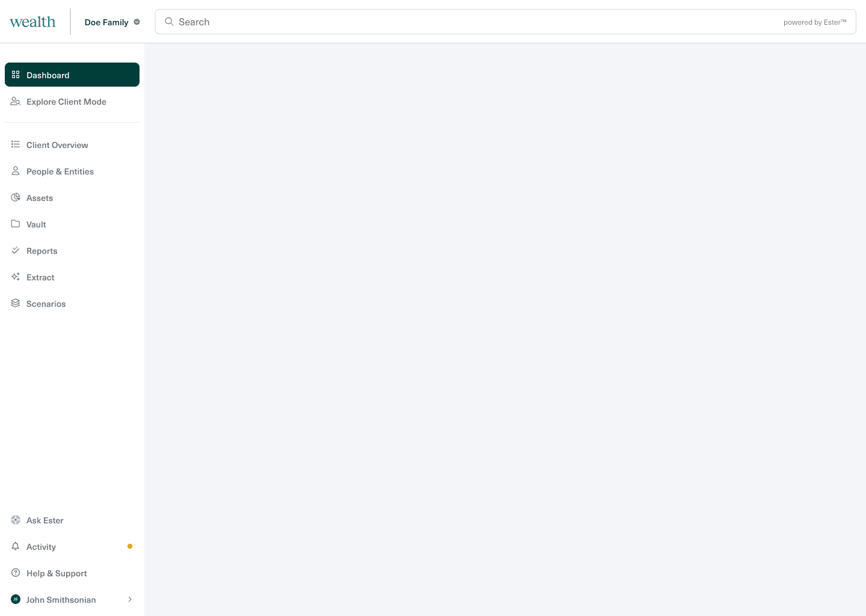Click the Vault folder icon
Screen dimensions: 866x616
coord(16,224)
